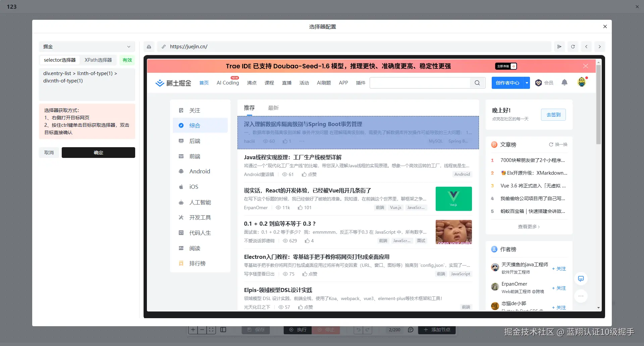The image size is (644, 346).
Task: Open article 0.1 + 0.2 到底等不等于 0.3 ？
Action: 280,224
